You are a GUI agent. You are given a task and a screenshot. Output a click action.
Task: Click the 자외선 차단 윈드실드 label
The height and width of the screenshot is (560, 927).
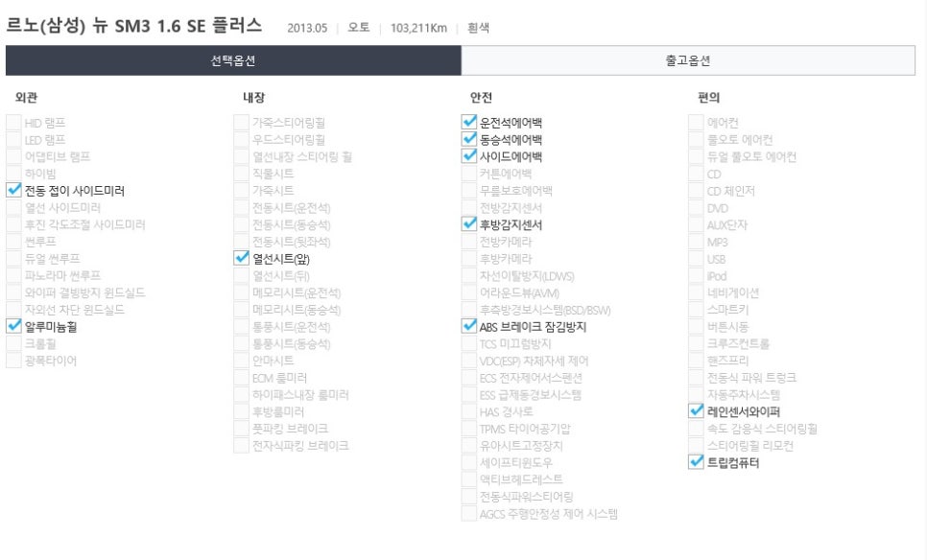(75, 310)
